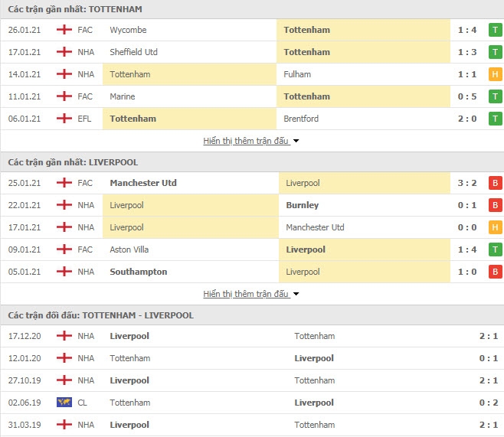Click red B badge for Manchester Utd 3:2 match
The image size is (504, 437).
(495, 183)
